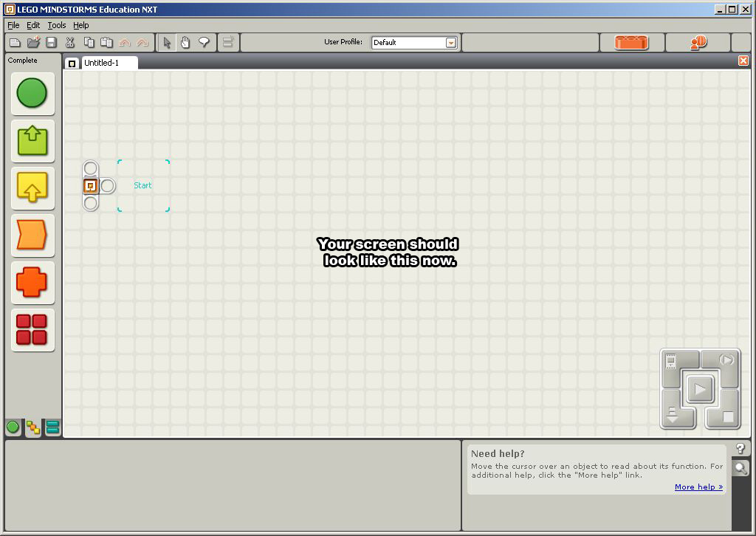This screenshot has width=756, height=536.
Task: Select the Pan hand tool
Action: coord(185,42)
